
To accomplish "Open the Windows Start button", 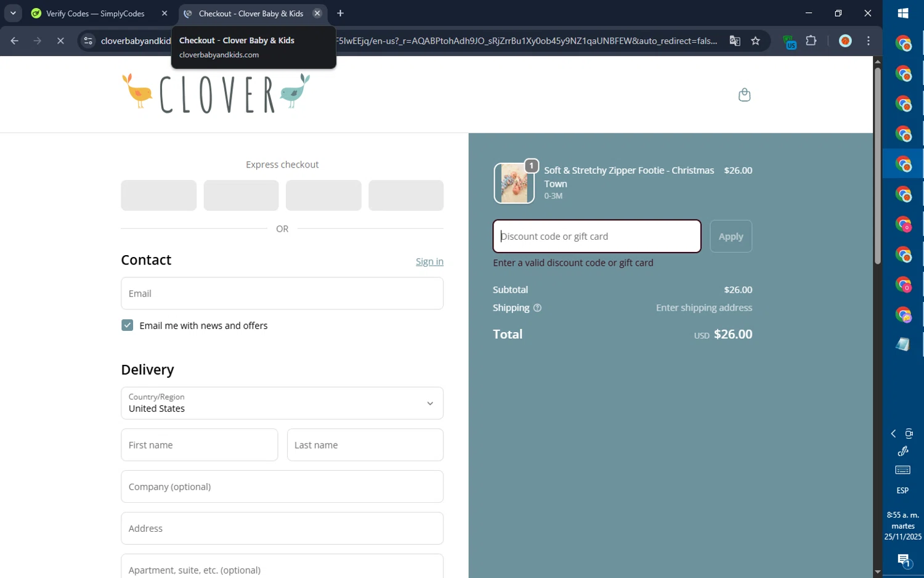I will click(903, 13).
